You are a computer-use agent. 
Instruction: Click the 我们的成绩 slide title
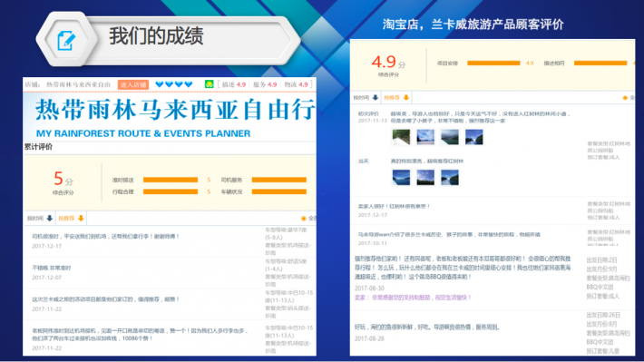156,36
